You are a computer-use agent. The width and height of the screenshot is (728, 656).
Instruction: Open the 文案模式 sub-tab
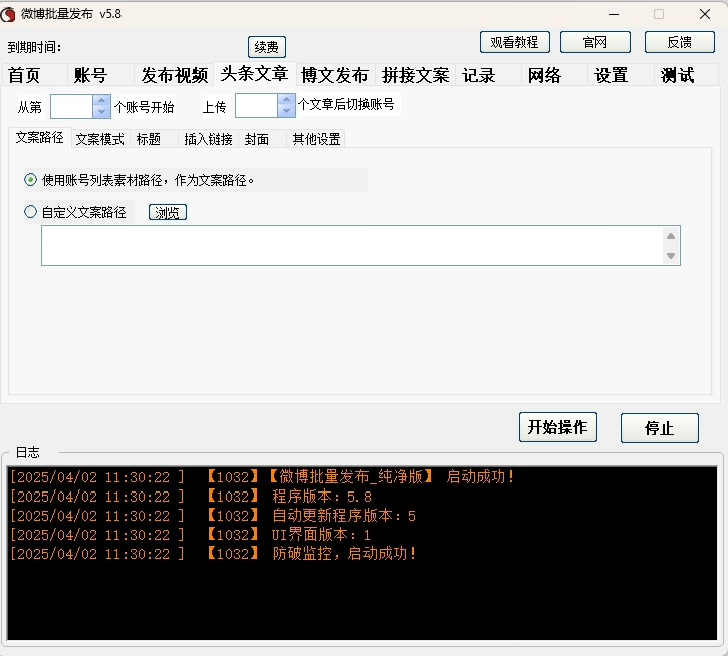[100, 139]
